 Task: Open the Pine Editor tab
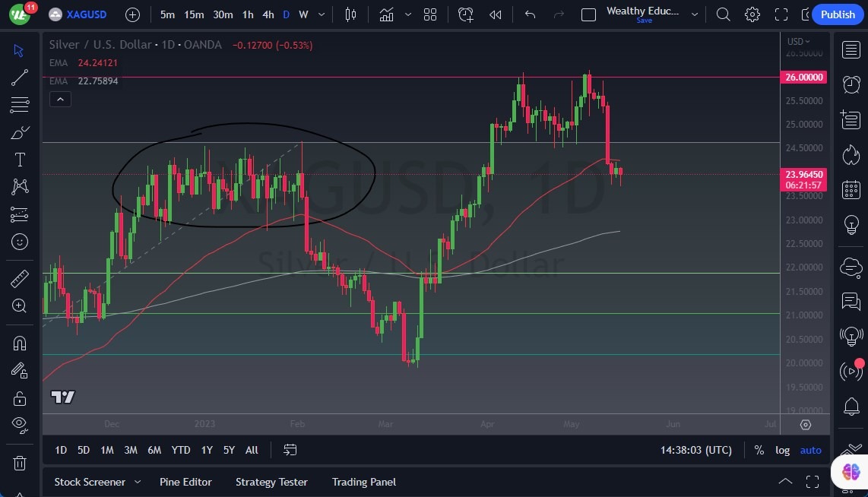pos(185,482)
